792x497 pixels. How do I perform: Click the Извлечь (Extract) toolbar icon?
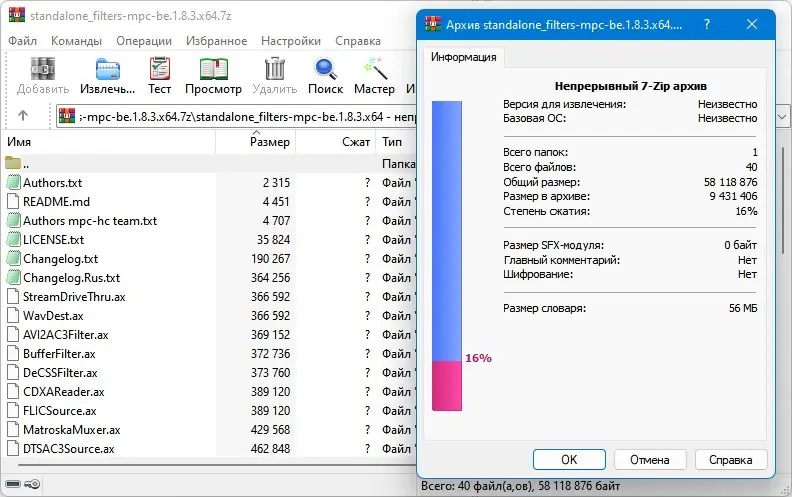point(108,69)
